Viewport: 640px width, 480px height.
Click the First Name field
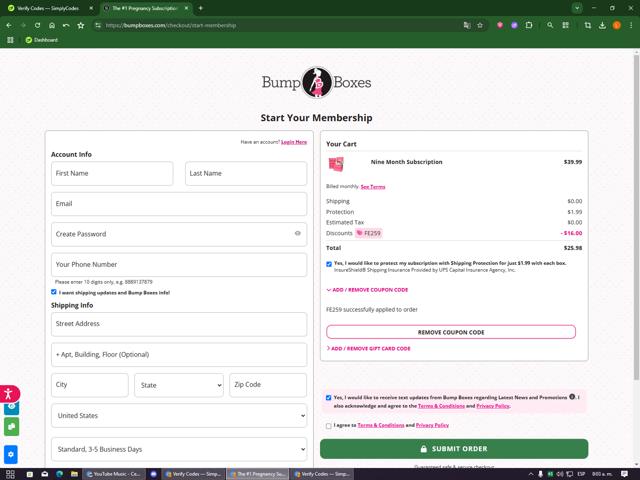coord(112,173)
